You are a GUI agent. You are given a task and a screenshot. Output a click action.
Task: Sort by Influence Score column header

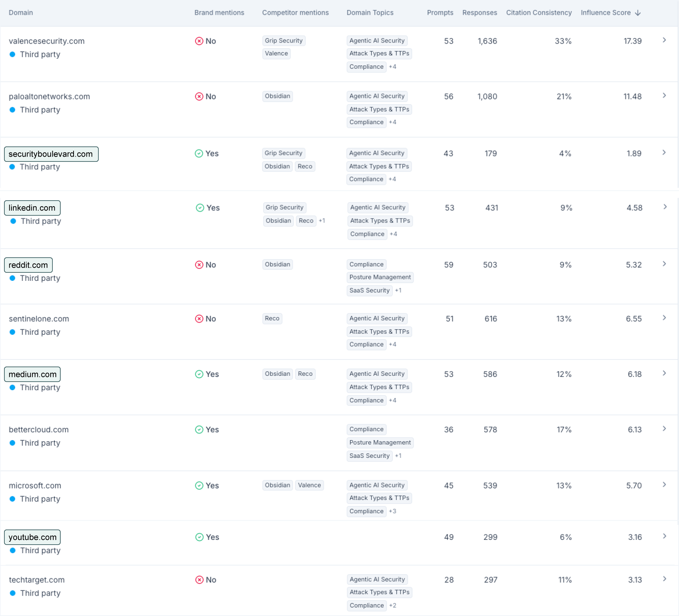605,13
